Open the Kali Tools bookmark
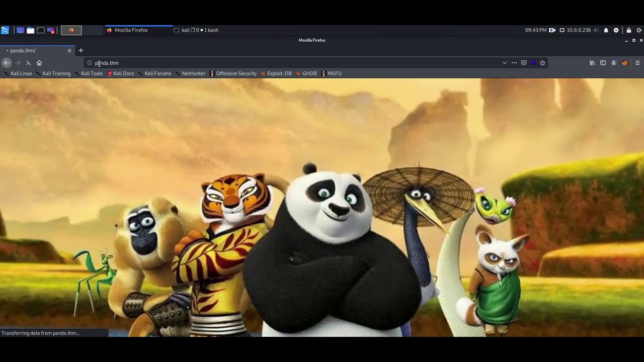The height and width of the screenshot is (362, 644). click(89, 73)
